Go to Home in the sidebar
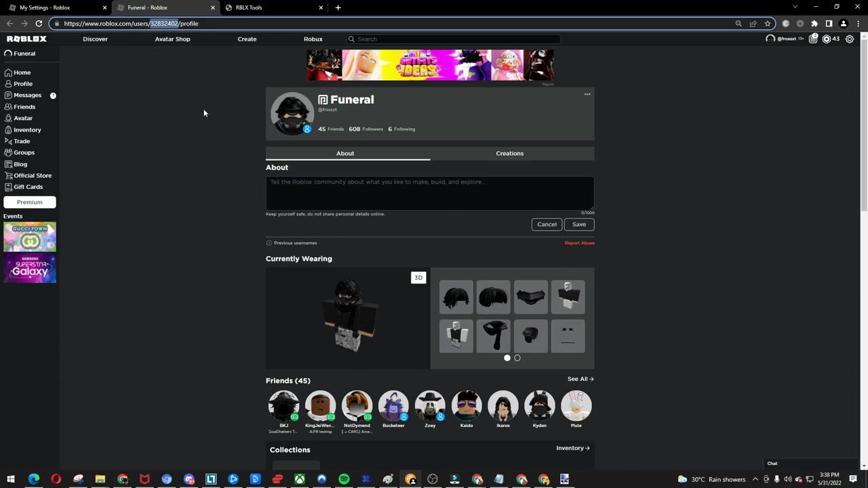 pyautogui.click(x=18, y=73)
